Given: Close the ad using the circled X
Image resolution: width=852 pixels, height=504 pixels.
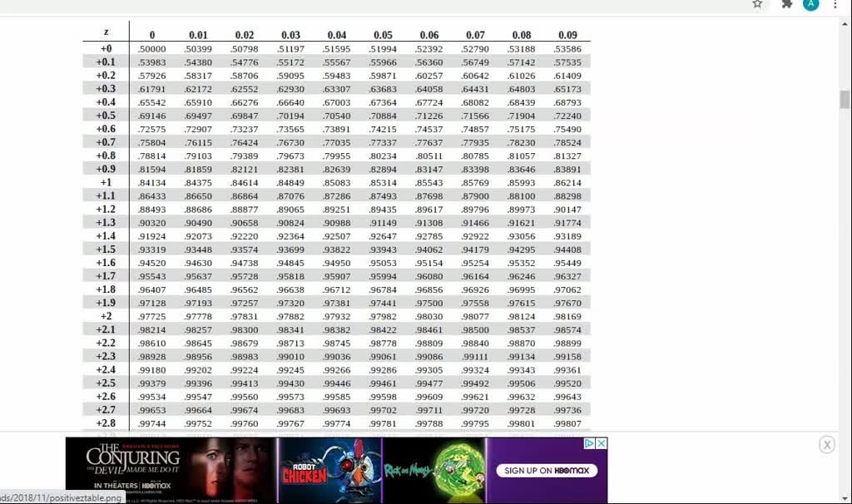Looking at the screenshot, I should pyautogui.click(x=826, y=445).
